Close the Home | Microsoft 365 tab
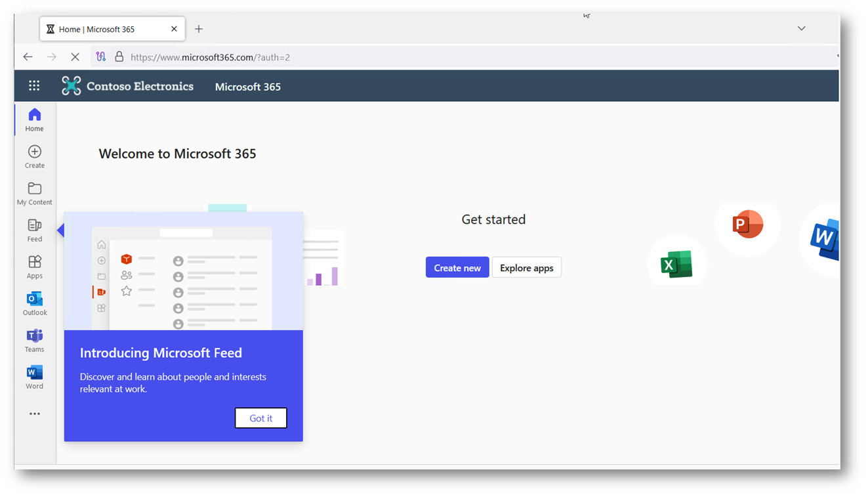 (x=174, y=29)
